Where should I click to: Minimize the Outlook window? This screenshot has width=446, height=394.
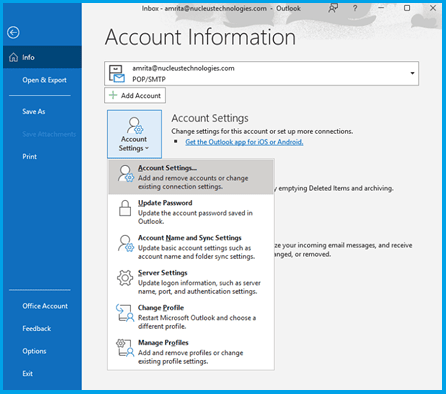(x=381, y=8)
